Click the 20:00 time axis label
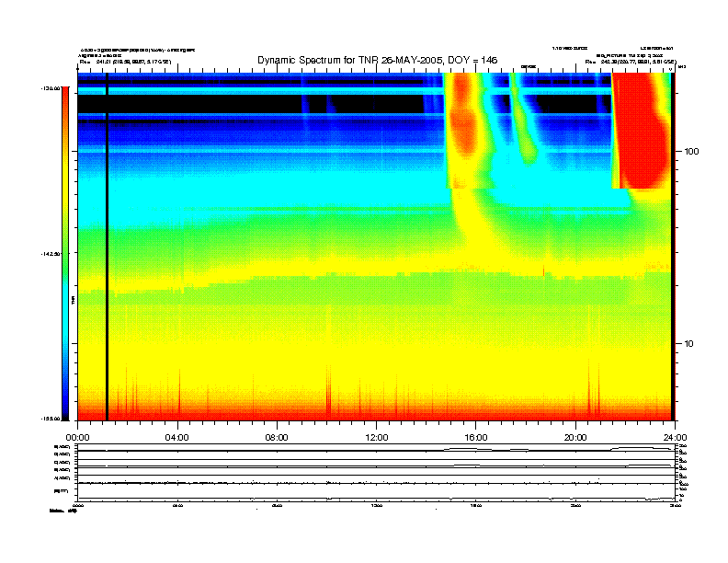Image resolution: width=728 pixels, height=563 pixels. pyautogui.click(x=575, y=438)
